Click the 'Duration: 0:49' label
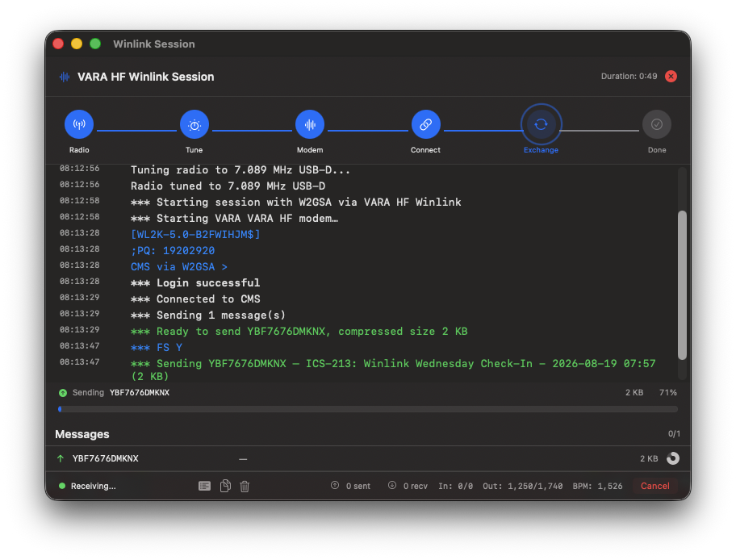This screenshot has width=736, height=560. (629, 76)
